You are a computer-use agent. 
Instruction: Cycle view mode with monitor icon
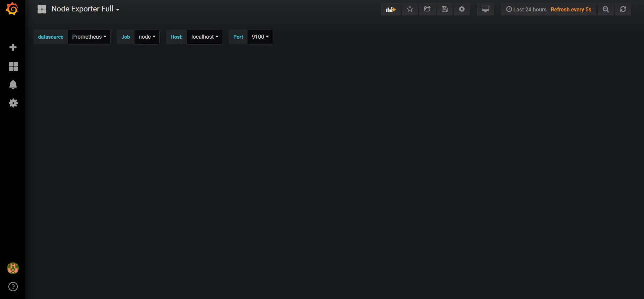tap(485, 9)
